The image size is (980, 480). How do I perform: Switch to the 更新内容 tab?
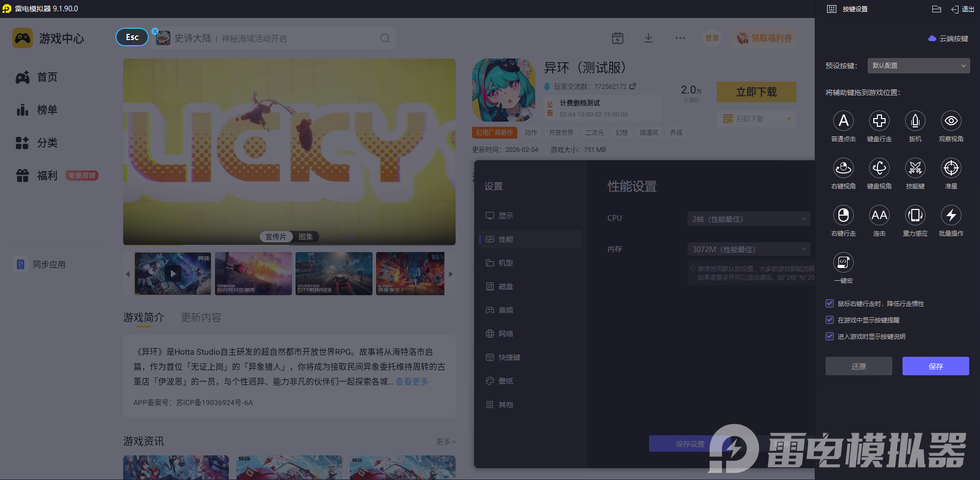click(x=201, y=317)
